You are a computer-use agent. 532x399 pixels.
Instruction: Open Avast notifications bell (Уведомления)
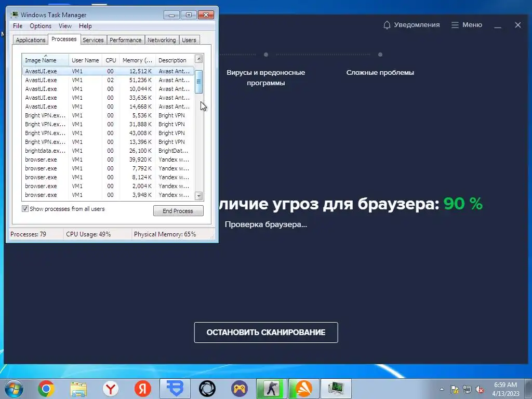[411, 25]
